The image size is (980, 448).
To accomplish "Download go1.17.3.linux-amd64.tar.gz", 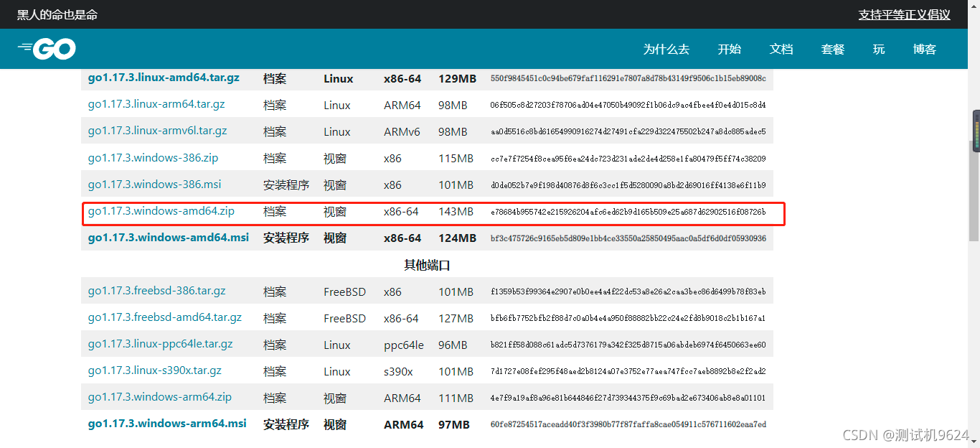I will [164, 77].
